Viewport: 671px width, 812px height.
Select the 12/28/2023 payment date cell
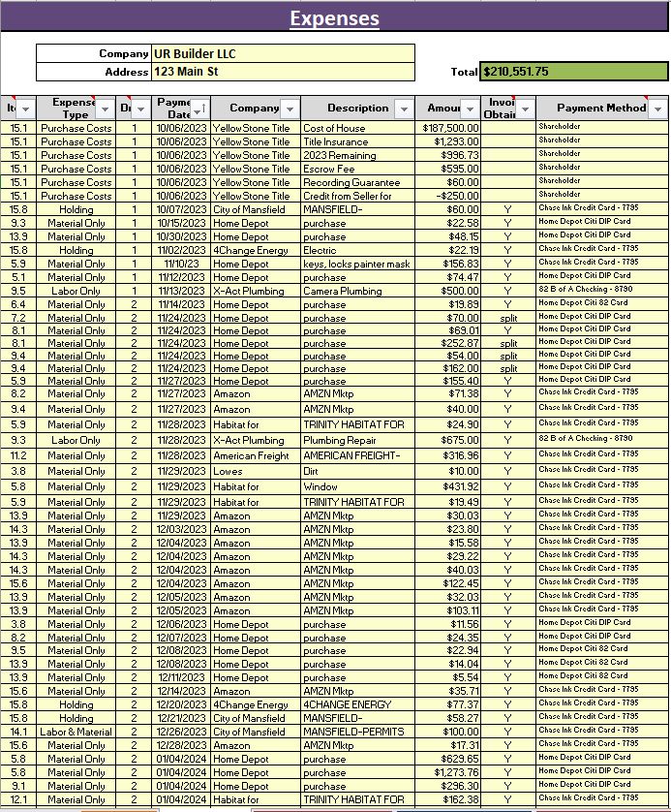coord(181,746)
